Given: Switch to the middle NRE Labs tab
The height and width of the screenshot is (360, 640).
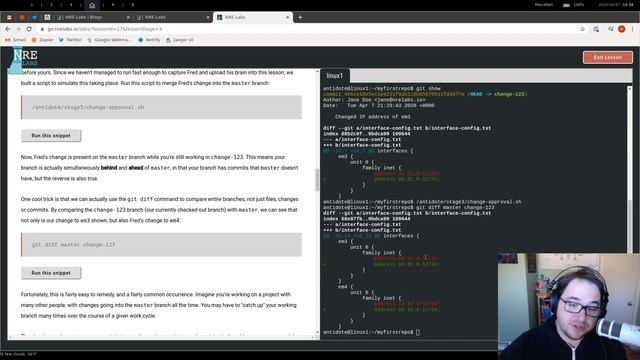Looking at the screenshot, I should click(173, 17).
